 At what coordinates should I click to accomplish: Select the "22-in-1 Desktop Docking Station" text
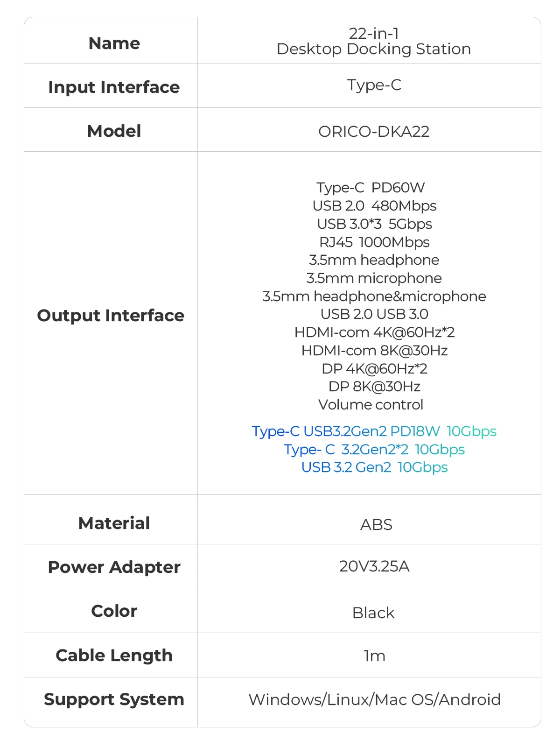coord(373,42)
